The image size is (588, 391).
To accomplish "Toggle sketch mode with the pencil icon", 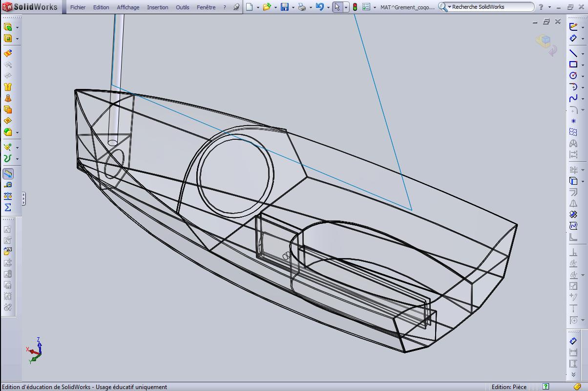I will 572,26.
